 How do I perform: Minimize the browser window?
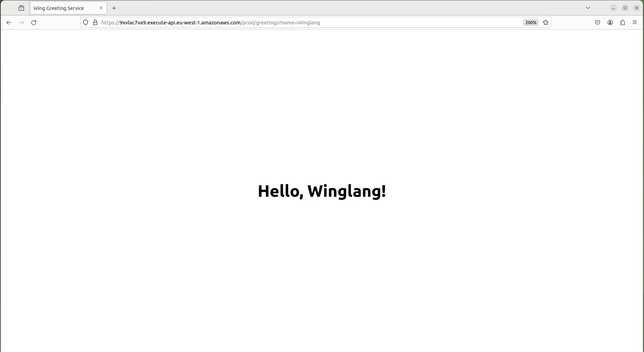[613, 8]
